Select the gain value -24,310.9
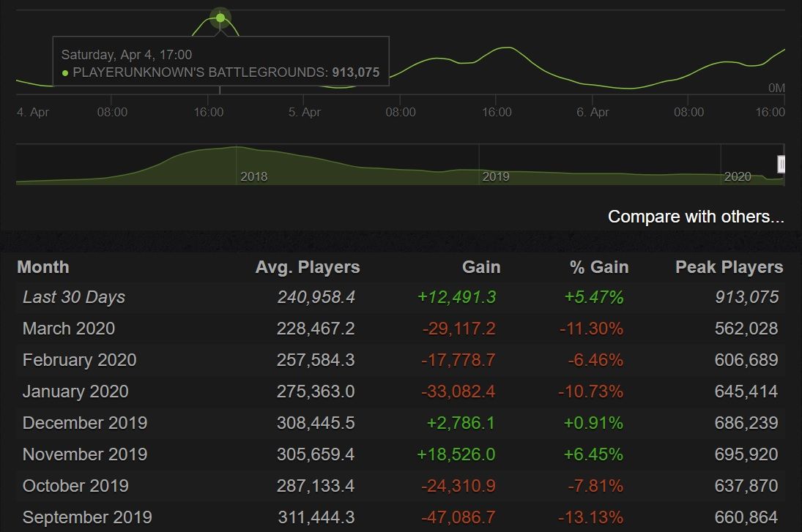The height and width of the screenshot is (532, 802). coord(458,486)
